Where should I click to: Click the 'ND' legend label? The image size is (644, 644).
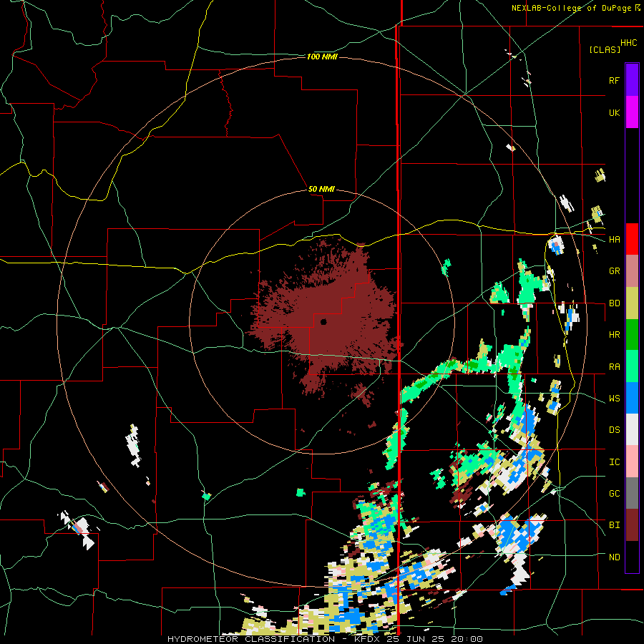[x=614, y=557]
